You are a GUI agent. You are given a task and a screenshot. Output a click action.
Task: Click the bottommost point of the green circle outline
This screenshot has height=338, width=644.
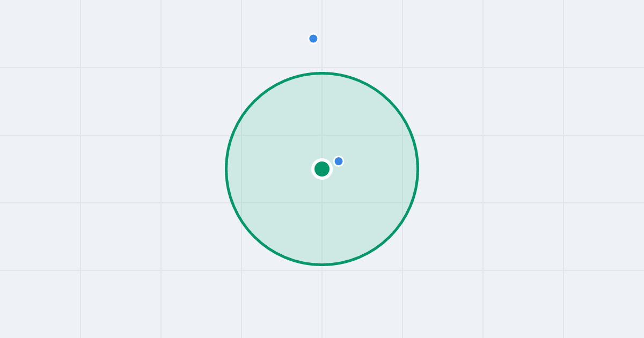pyautogui.click(x=322, y=264)
